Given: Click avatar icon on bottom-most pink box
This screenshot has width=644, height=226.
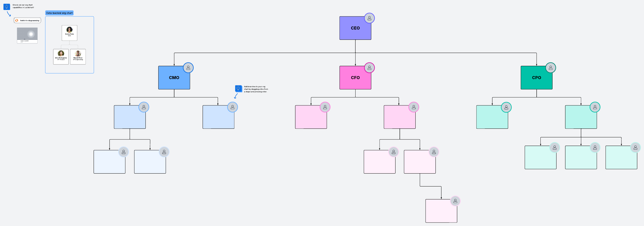Looking at the screenshot, I should coord(455,201).
